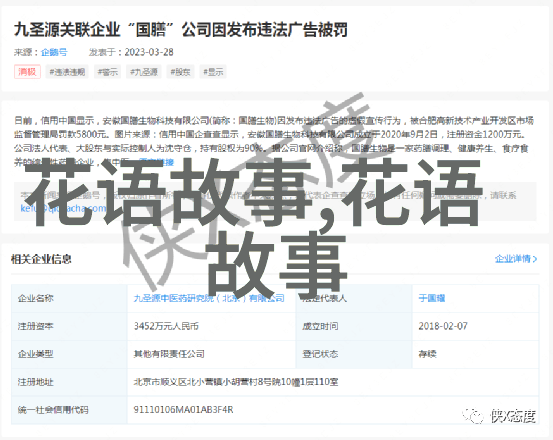Screen dimensions: 553x440
Task: Click the #股东 tag
Action: click(x=180, y=72)
